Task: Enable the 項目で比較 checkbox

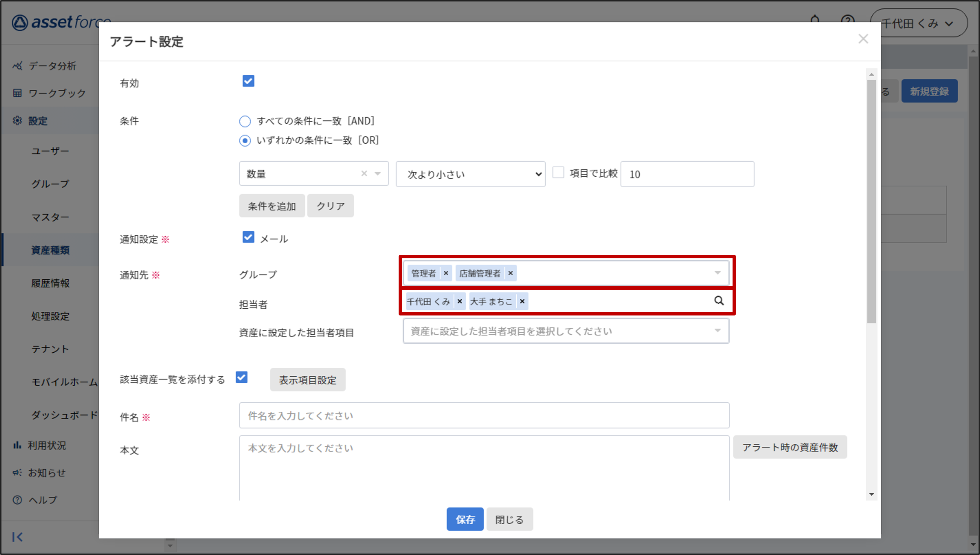Action: tap(558, 173)
